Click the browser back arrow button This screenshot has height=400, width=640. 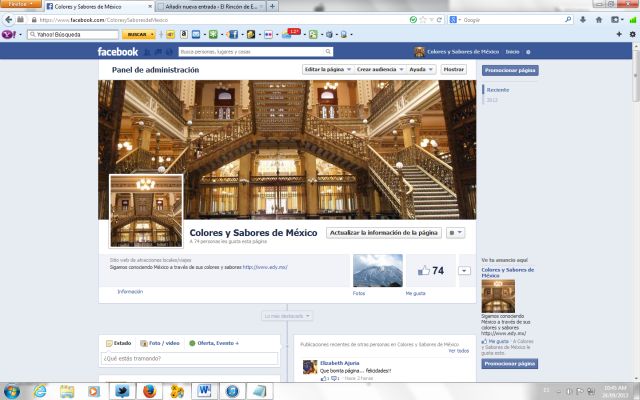(x=9, y=20)
